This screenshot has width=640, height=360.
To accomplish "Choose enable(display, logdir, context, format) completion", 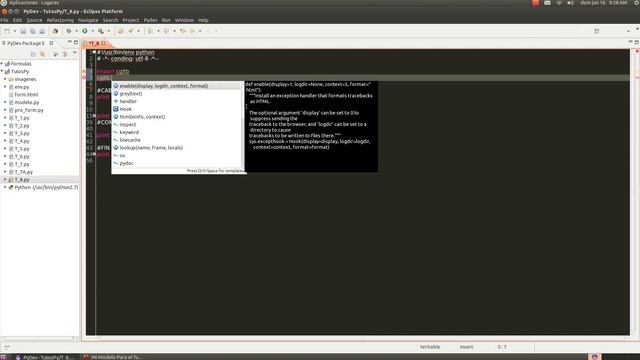I will pos(178,86).
